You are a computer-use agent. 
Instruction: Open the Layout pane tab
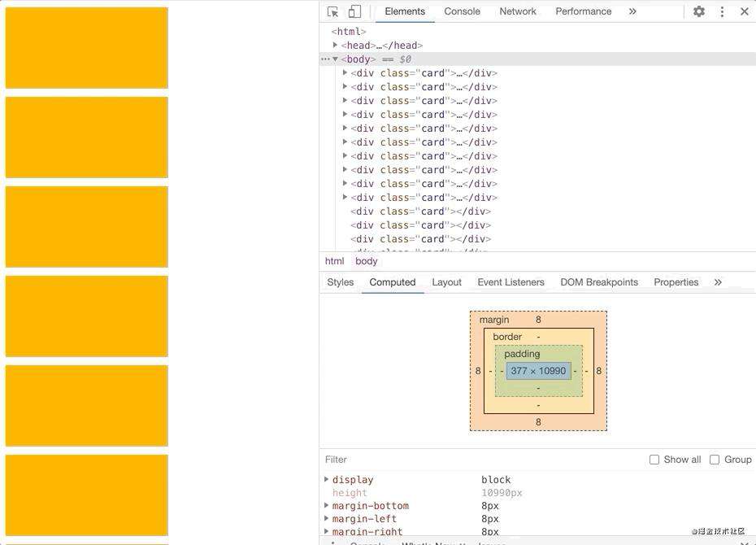[x=446, y=282]
